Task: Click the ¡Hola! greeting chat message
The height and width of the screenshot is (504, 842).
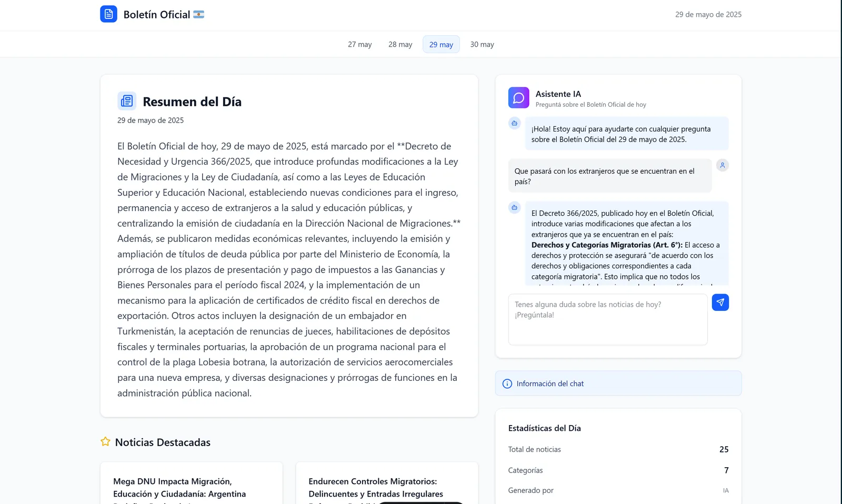Action: (x=627, y=134)
